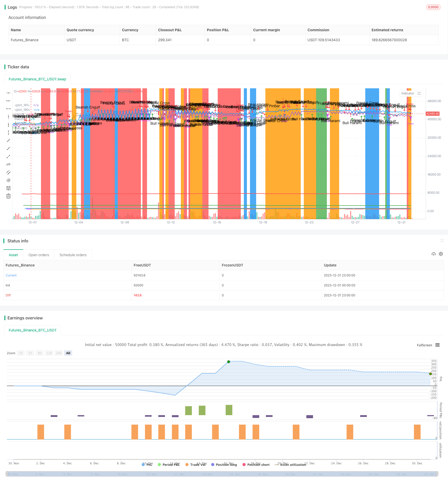Select the parallel channel lines drawing tool

coord(8,172)
